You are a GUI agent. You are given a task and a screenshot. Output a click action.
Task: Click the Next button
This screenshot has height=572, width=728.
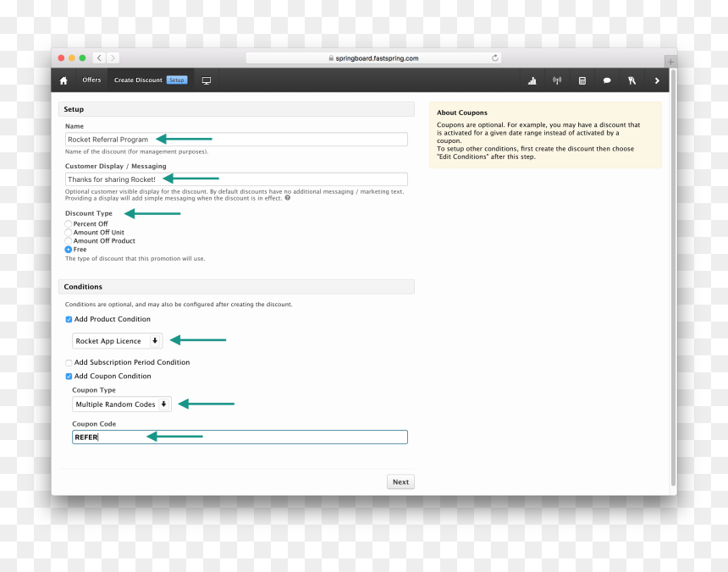[x=400, y=482]
